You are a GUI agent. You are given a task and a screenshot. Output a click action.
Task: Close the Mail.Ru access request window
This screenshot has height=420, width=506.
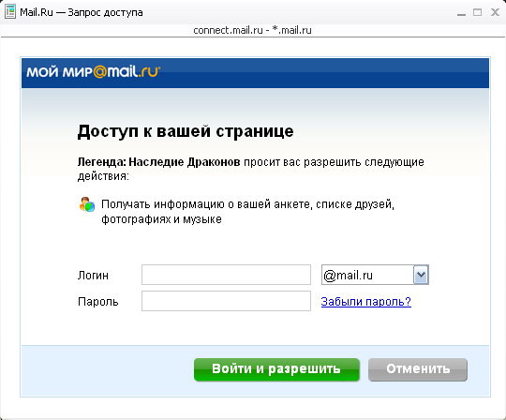click(495, 12)
